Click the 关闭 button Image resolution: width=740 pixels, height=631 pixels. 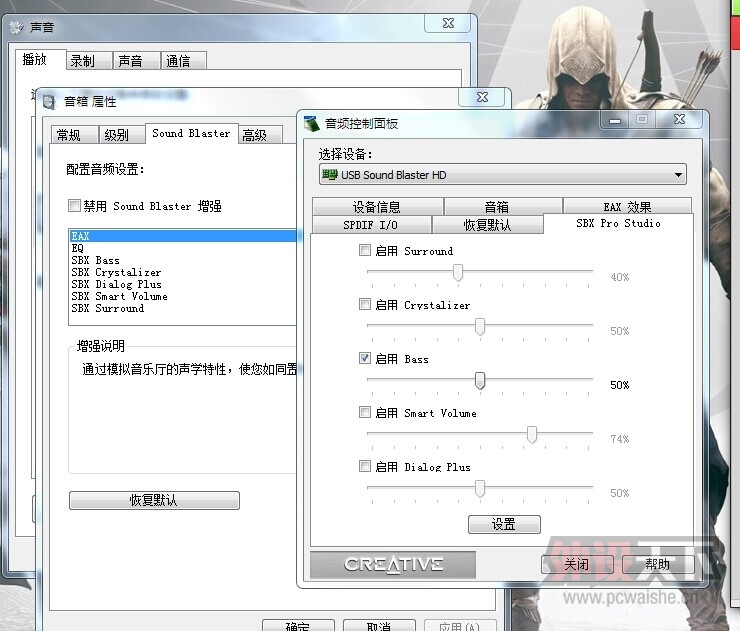tap(575, 565)
